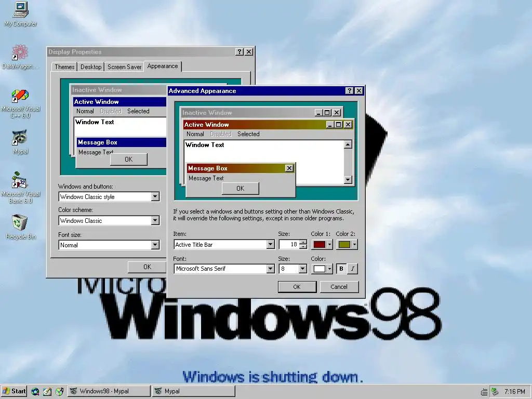The width and height of the screenshot is (532, 399).
Task: Increase item Size with up spinner
Action: tap(303, 242)
